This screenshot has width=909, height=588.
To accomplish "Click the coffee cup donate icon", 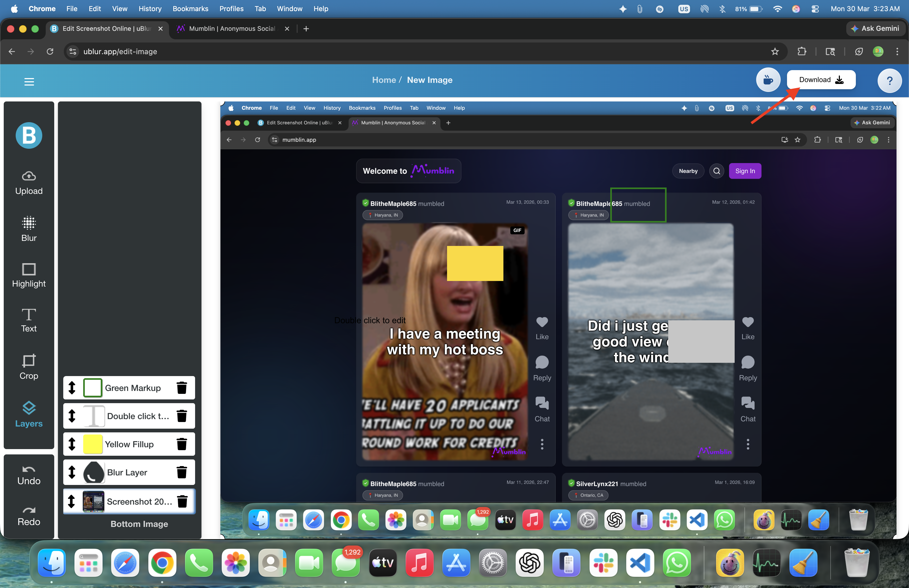I will point(768,80).
